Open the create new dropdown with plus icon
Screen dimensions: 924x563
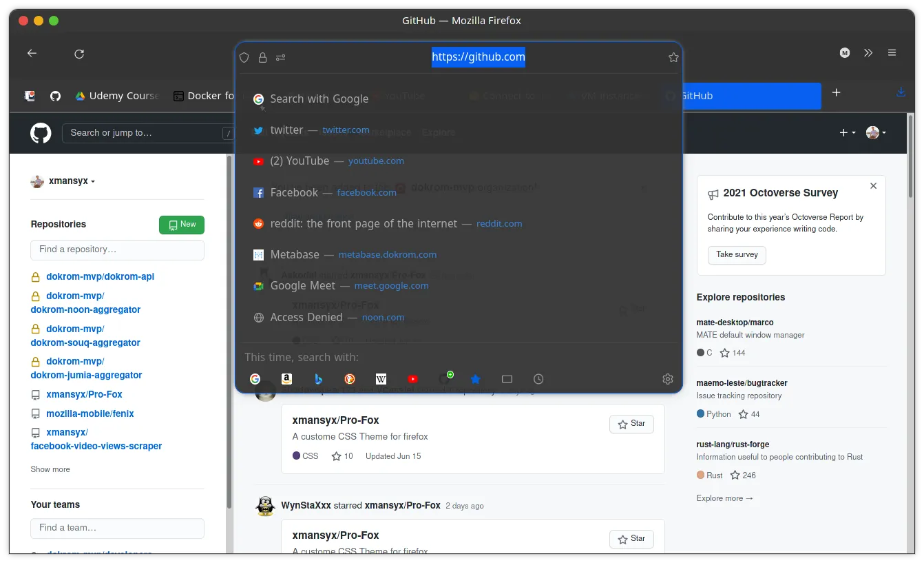pos(846,132)
